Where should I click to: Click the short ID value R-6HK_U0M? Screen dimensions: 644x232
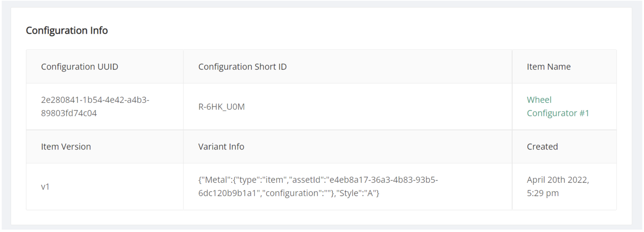(221, 107)
